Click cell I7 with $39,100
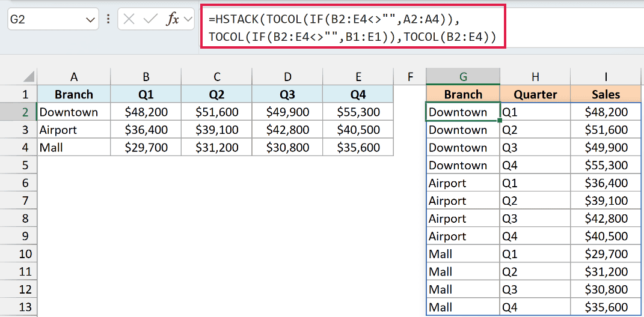644x317 pixels. 606,201
